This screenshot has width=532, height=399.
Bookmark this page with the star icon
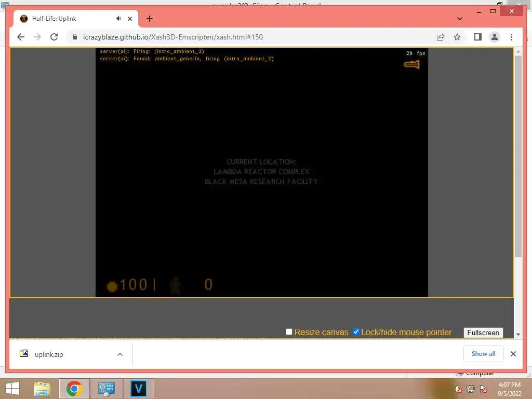pos(457,37)
